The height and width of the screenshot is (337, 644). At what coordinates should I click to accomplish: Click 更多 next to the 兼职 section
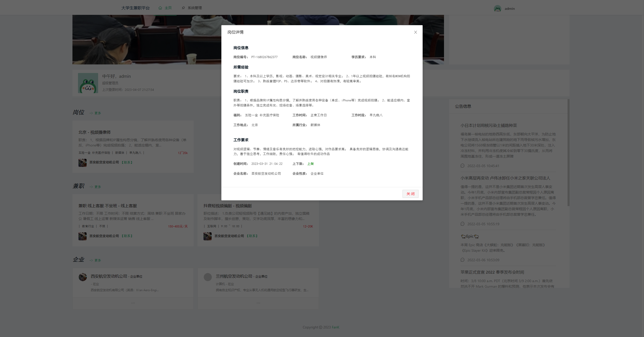(x=98, y=187)
